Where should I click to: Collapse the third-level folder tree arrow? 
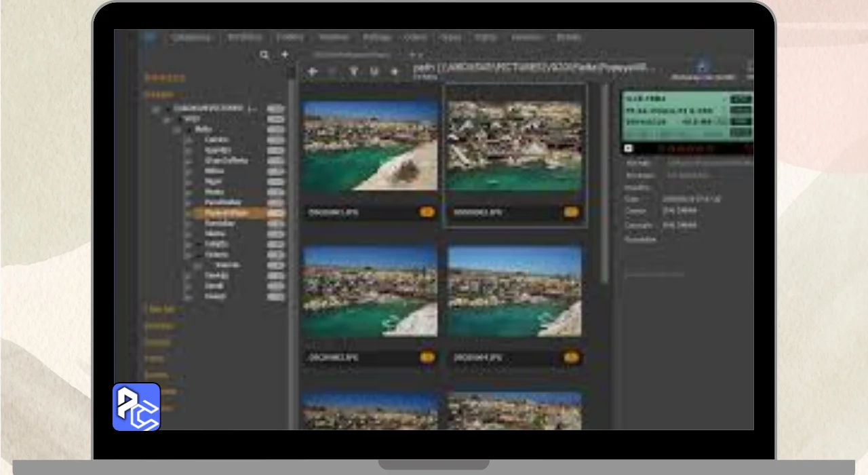click(x=188, y=130)
